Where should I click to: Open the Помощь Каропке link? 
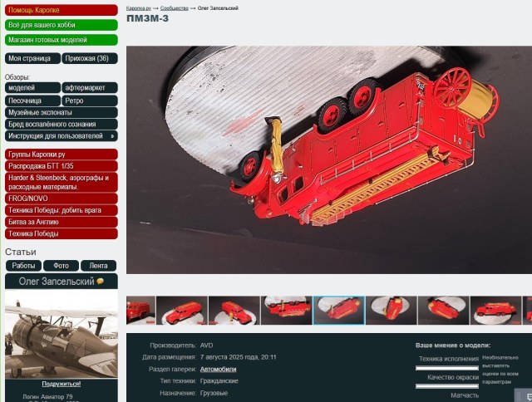(61, 10)
